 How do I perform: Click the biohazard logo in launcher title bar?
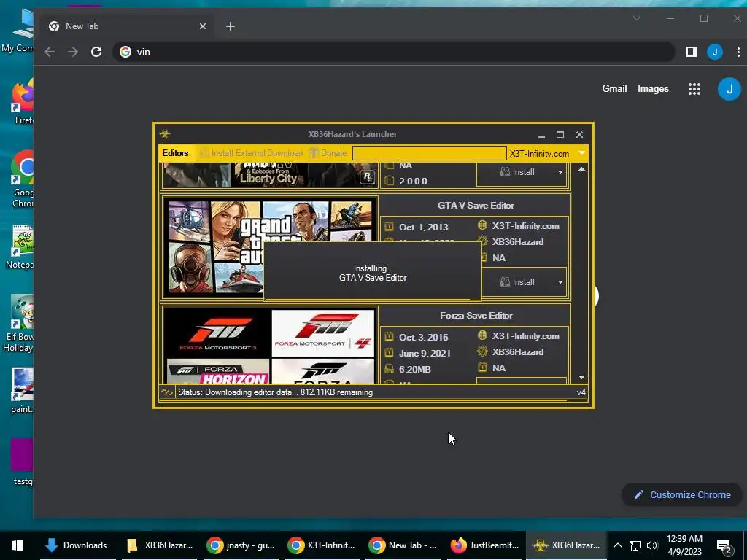click(x=165, y=134)
